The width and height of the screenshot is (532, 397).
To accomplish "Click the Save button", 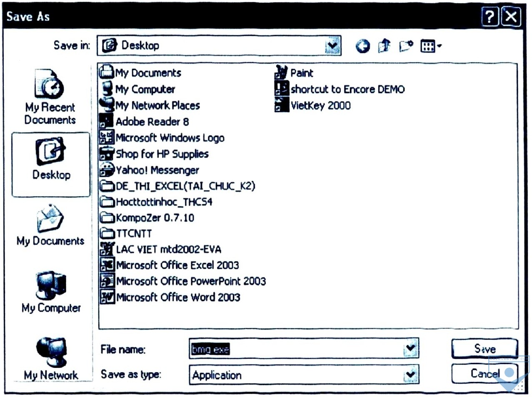I will pyautogui.click(x=485, y=349).
